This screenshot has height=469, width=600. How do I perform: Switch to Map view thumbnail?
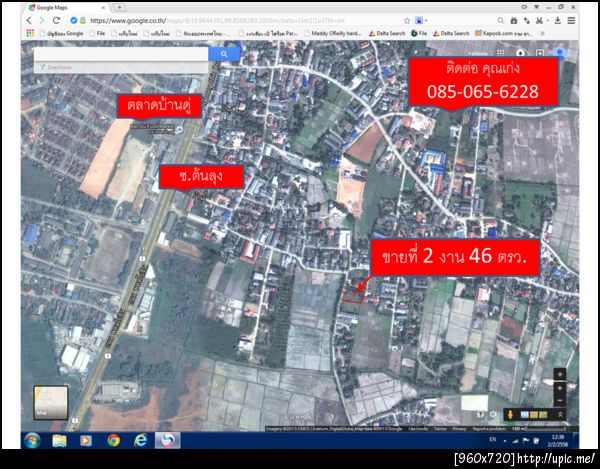tap(51, 402)
